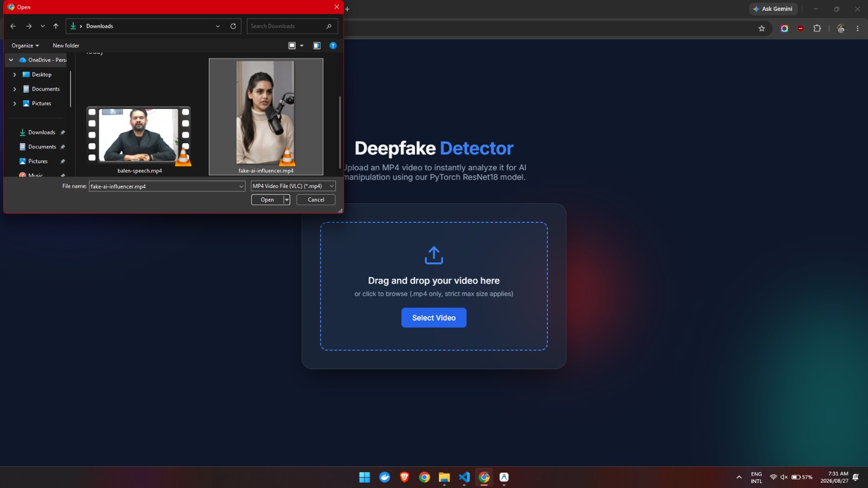Viewport: 868px width, 488px height.
Task: Expand the Open button split arrow
Action: point(287,200)
